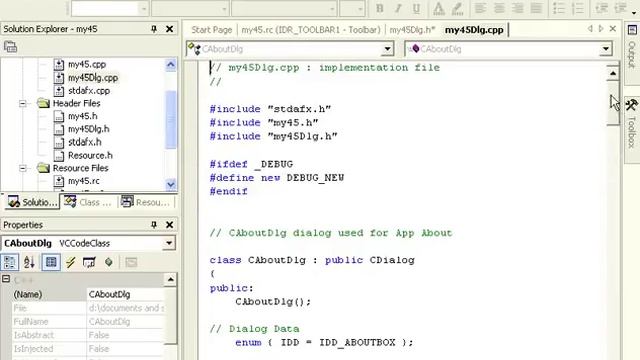The height and width of the screenshot is (360, 640).
Task: Switch to the Solution Explorer bottom tab
Action: pyautogui.click(x=32, y=202)
